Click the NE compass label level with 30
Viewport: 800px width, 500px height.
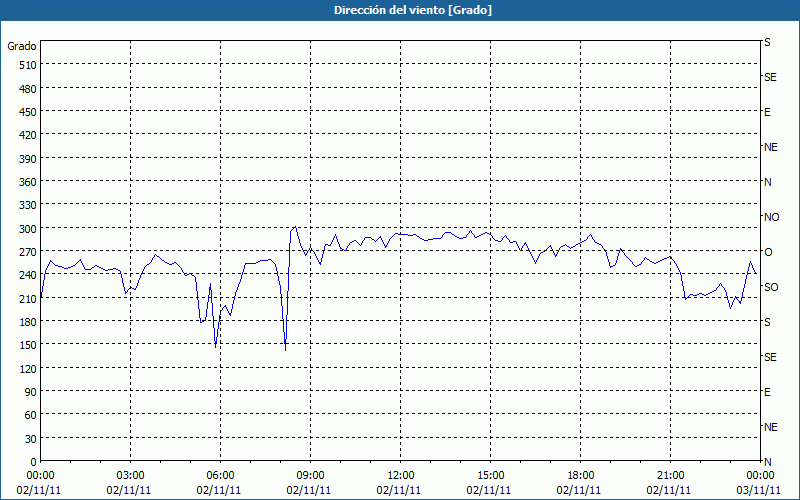tap(771, 427)
